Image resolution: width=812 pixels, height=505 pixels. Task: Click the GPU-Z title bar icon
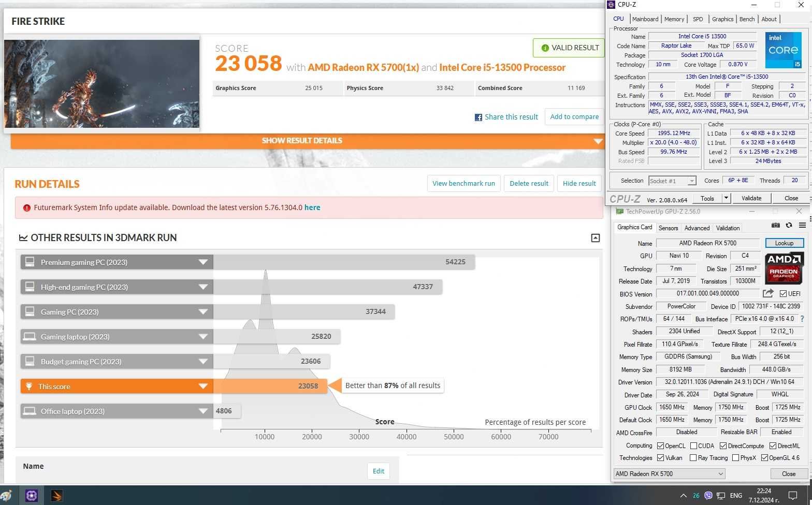click(x=619, y=212)
